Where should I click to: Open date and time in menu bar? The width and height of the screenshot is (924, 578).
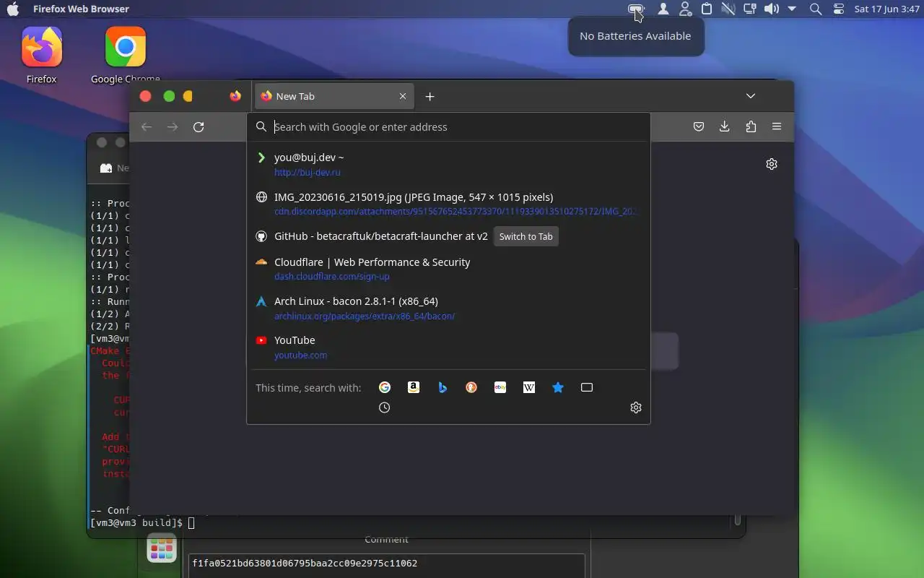(886, 9)
